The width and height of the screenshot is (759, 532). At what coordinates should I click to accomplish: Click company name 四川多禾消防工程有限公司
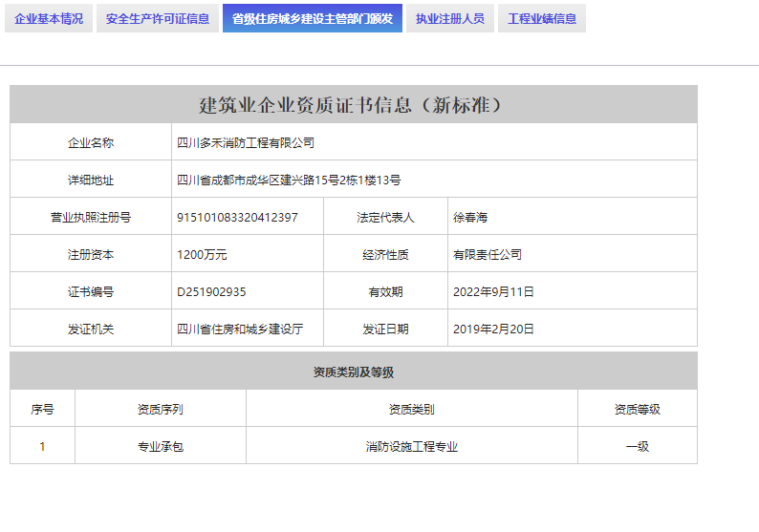coord(246,143)
